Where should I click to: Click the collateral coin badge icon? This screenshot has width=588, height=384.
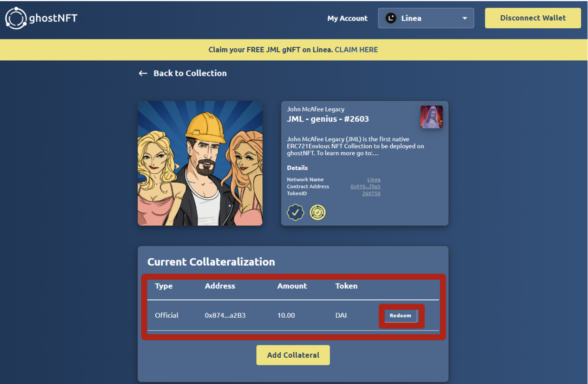tap(318, 212)
